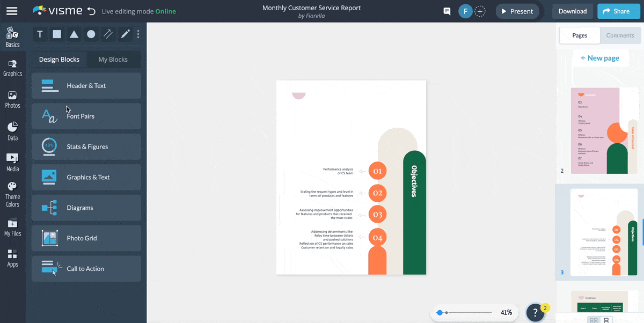Select the Text tool
Screen dimensions: 644x323
pos(40,34)
